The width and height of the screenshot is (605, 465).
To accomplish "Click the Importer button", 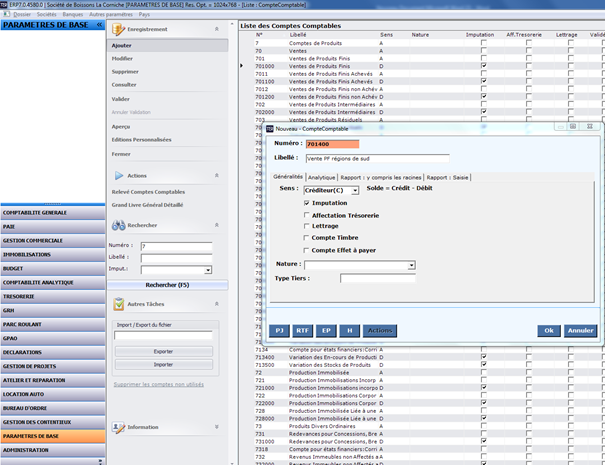I will point(164,365).
